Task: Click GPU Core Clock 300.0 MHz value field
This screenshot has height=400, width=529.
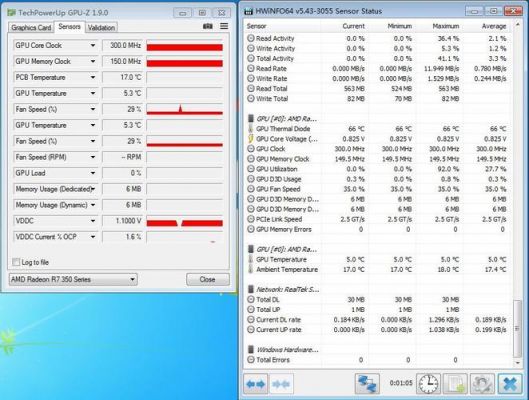Action: (123, 45)
